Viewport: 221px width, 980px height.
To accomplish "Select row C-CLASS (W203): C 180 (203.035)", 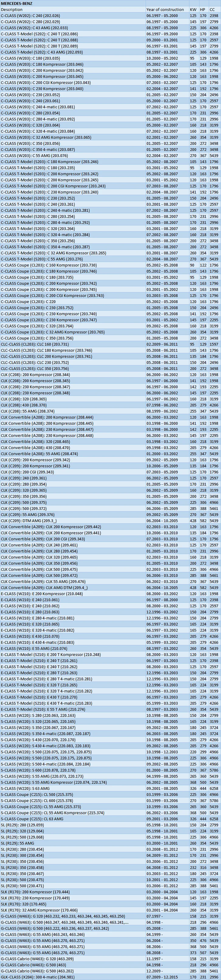I will [110, 58].
